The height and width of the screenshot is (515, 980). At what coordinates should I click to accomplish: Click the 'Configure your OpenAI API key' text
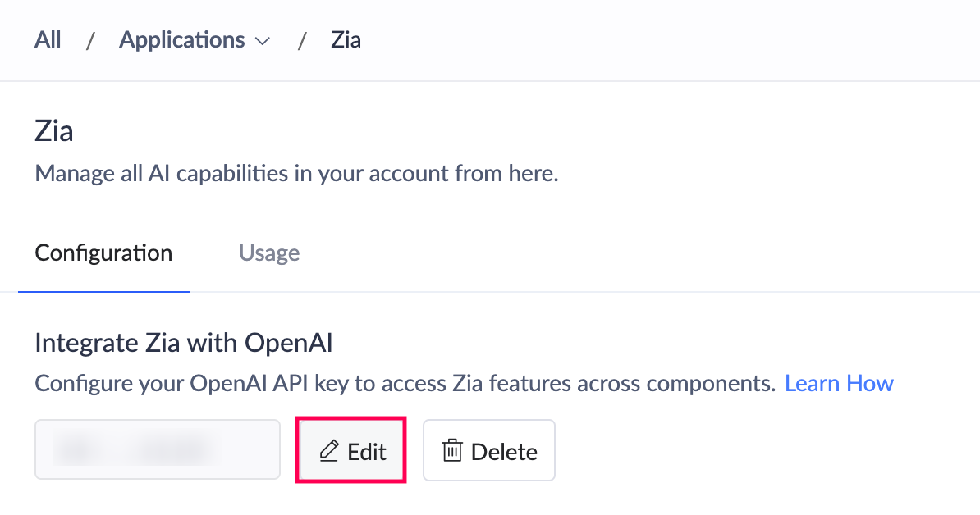(x=405, y=383)
